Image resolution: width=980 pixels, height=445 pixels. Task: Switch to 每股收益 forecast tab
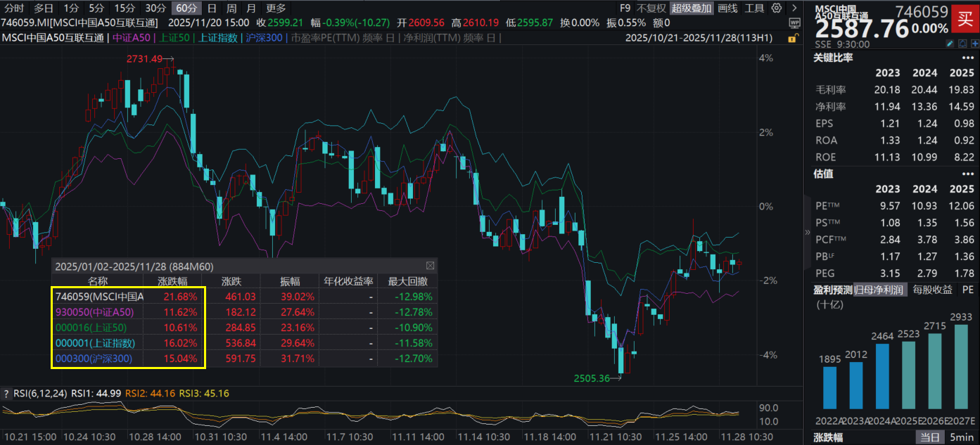point(933,290)
